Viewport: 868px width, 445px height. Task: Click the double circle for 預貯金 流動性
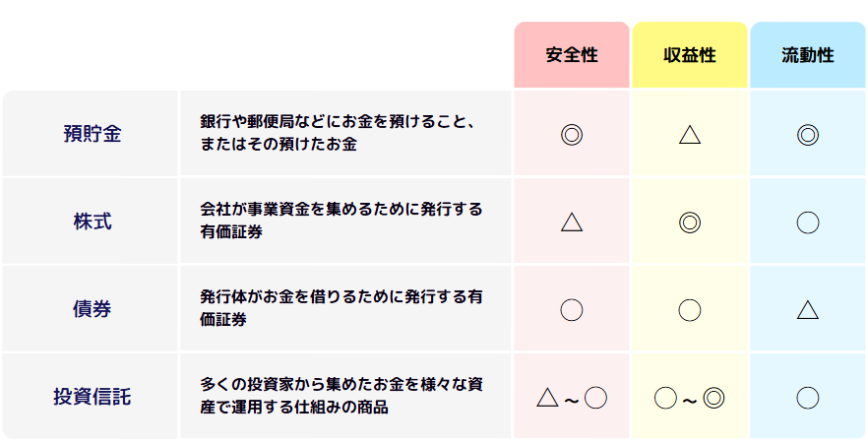(808, 135)
